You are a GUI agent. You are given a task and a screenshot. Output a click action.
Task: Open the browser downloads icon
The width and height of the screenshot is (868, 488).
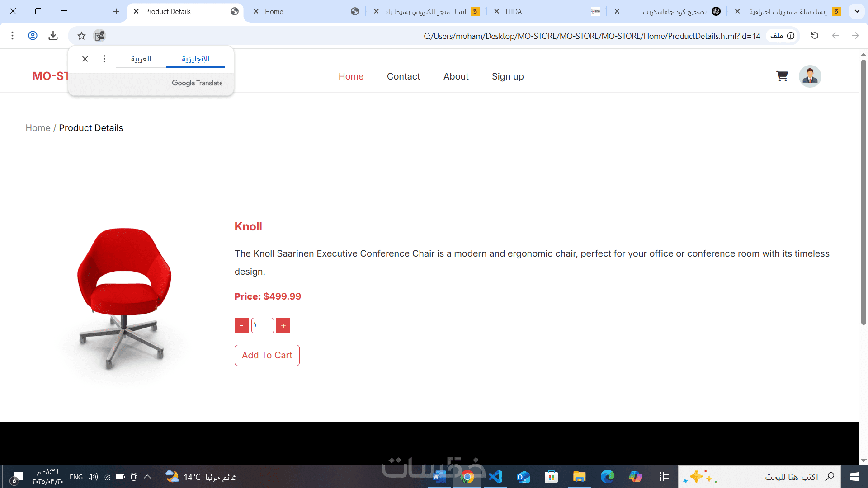(53, 36)
